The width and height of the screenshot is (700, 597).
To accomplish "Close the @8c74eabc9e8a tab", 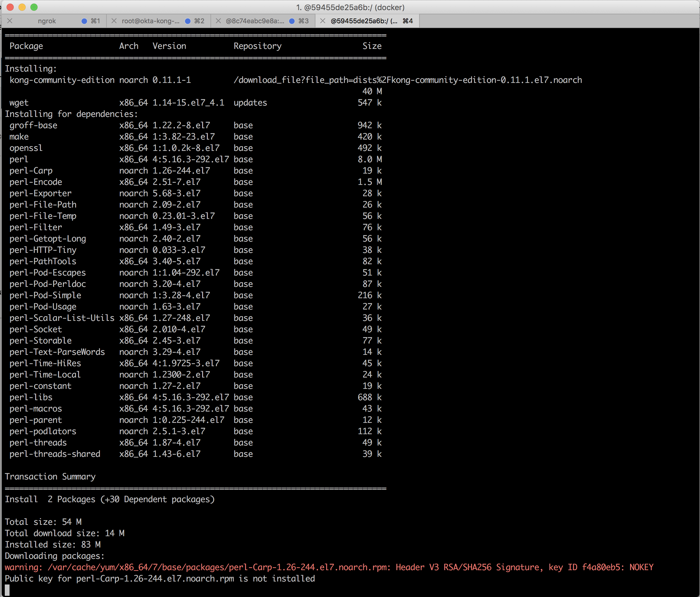I will tap(219, 21).
